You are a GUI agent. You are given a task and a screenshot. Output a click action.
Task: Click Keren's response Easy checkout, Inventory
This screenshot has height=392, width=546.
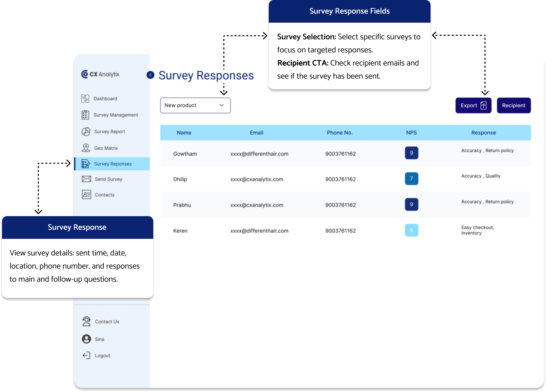[x=478, y=230]
